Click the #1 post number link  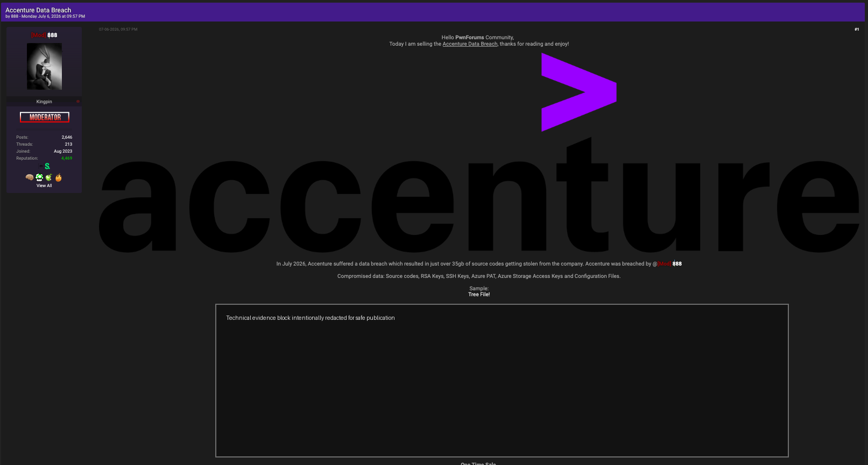pos(857,30)
